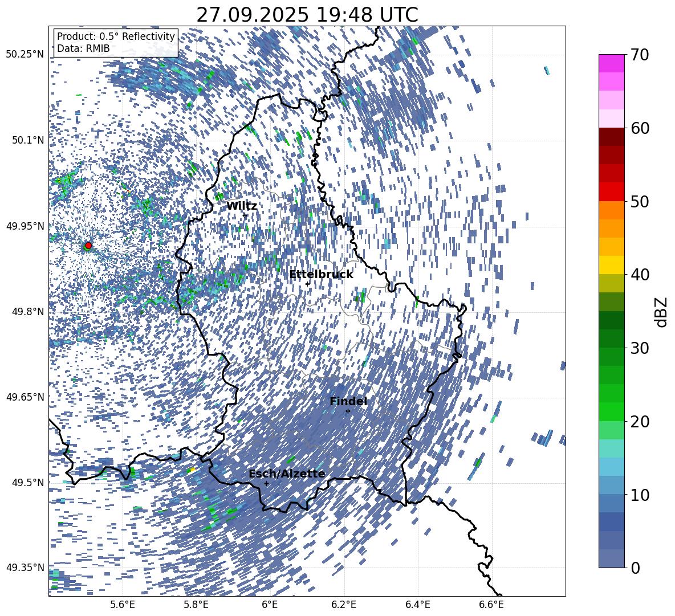Click the colorbar value 20
The image size is (675, 616).
(x=640, y=421)
